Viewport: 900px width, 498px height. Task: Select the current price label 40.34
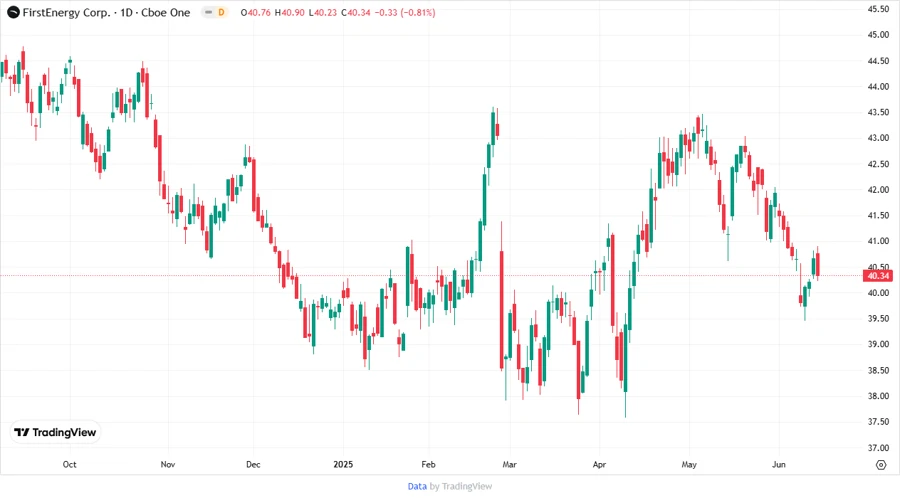[x=878, y=276]
